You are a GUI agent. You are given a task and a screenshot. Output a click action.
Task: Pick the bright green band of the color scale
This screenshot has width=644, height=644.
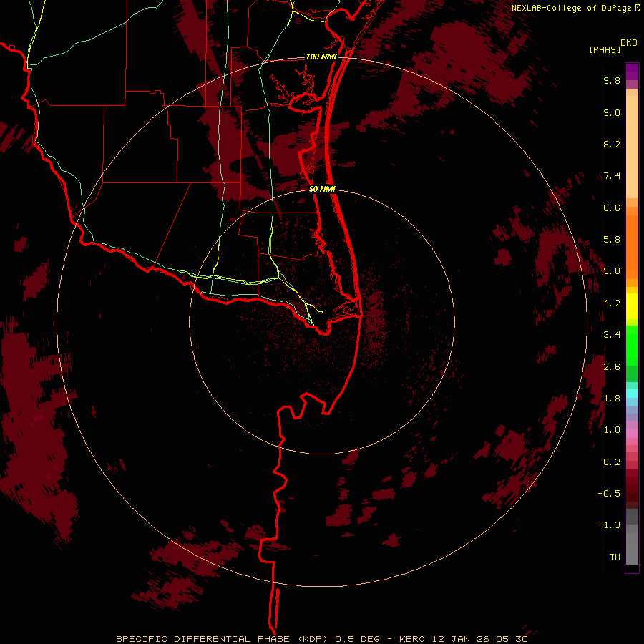tap(632, 346)
